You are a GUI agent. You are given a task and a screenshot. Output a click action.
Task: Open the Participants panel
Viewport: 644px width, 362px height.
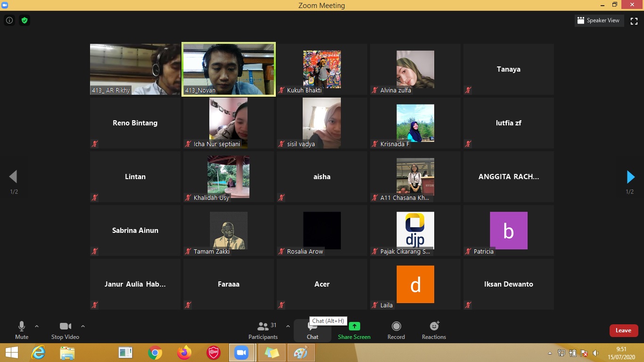coord(263,330)
